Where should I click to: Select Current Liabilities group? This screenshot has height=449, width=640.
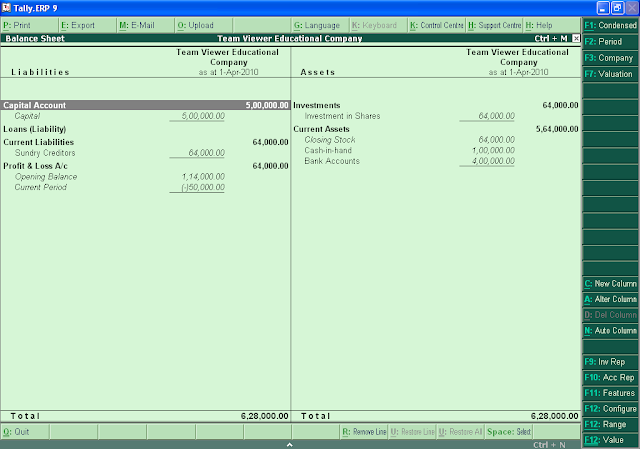pos(39,142)
